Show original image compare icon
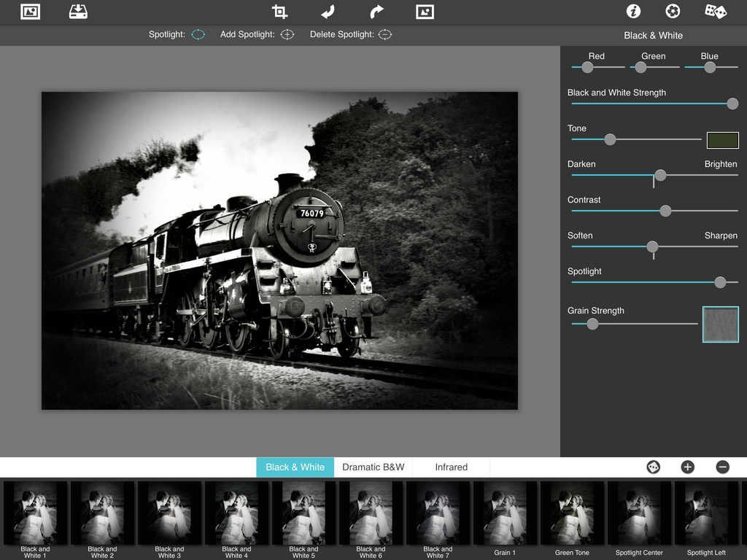Image resolution: width=747 pixels, height=560 pixels. [x=425, y=12]
